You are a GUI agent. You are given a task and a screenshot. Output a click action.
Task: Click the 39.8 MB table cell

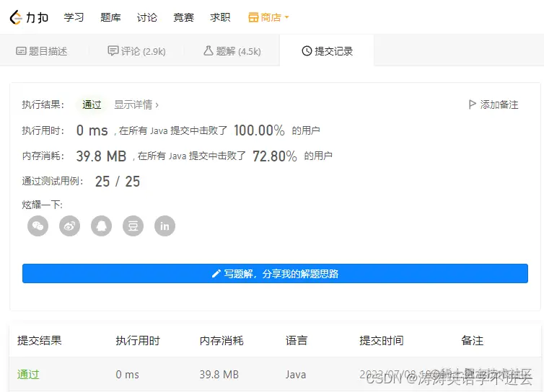219,374
